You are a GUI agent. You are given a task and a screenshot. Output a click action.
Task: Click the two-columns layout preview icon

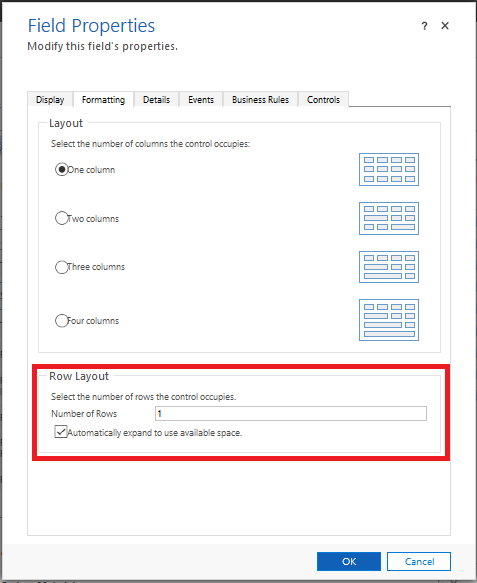pyautogui.click(x=389, y=218)
